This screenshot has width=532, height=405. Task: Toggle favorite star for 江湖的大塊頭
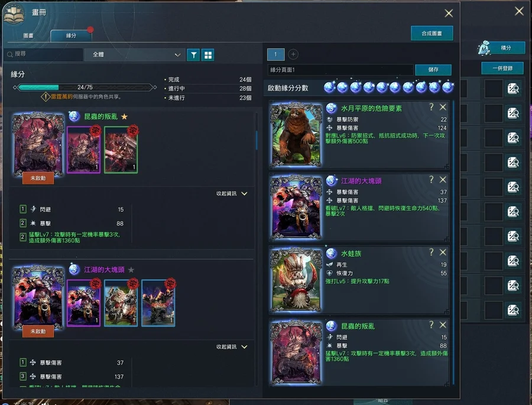(x=131, y=270)
